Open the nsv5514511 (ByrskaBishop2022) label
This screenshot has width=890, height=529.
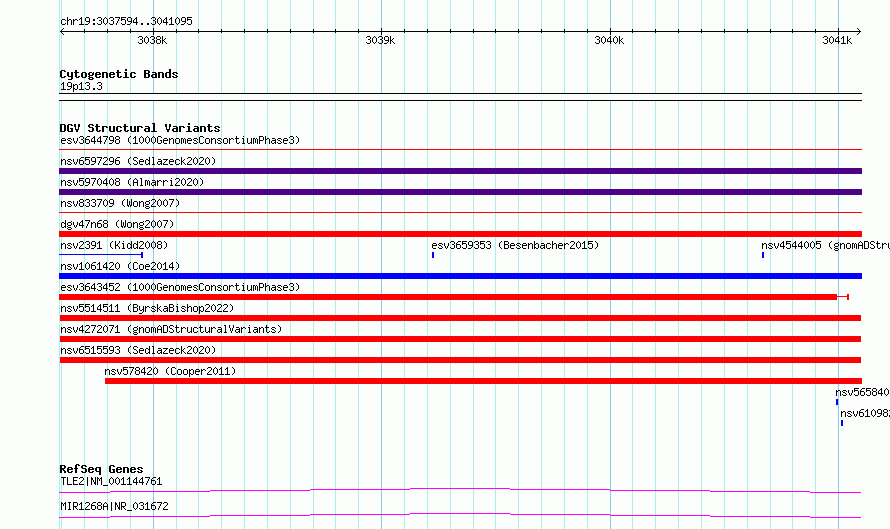click(x=147, y=308)
